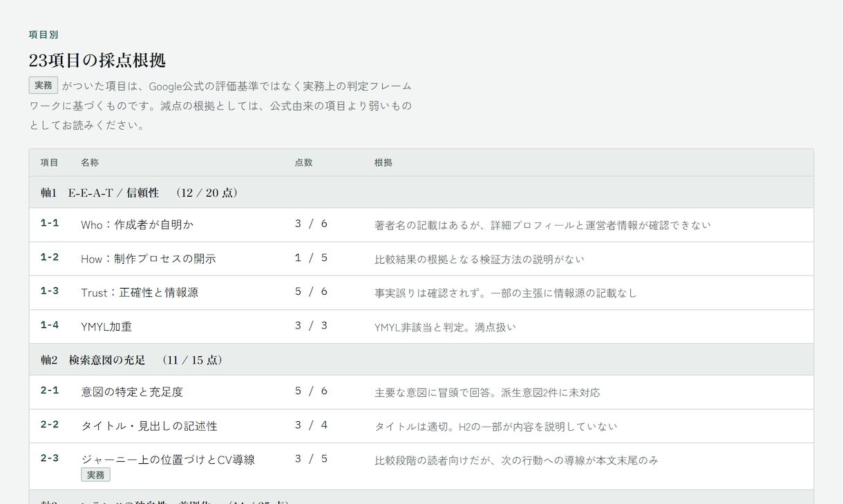Click the 根拠 column header
This screenshot has width=843, height=504.
(x=383, y=163)
